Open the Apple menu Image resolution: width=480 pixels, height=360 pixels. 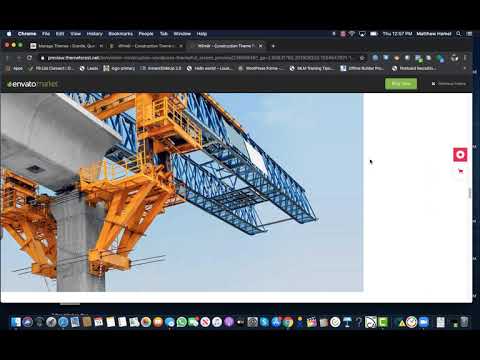pos(9,34)
